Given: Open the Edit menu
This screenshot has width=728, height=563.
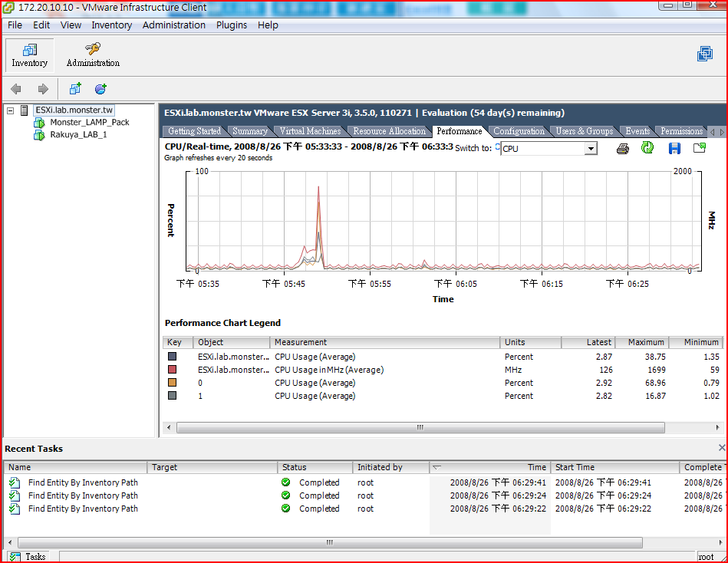Looking at the screenshot, I should pyautogui.click(x=41, y=25).
